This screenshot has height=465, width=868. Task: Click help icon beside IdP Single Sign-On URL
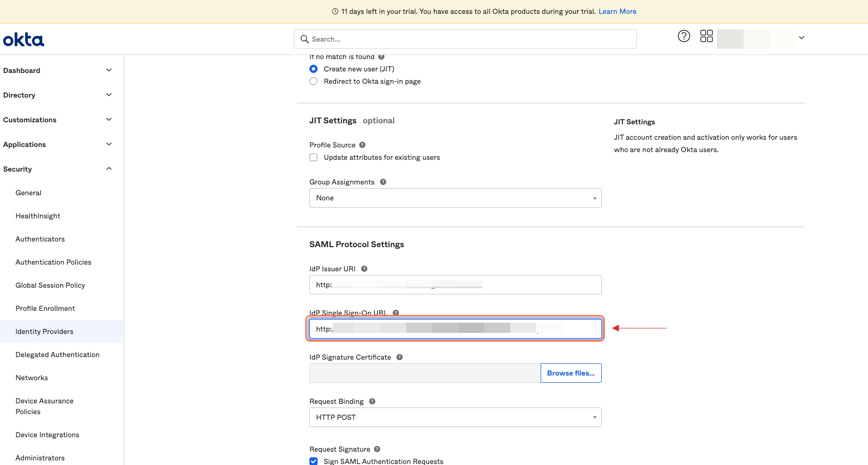coord(396,313)
